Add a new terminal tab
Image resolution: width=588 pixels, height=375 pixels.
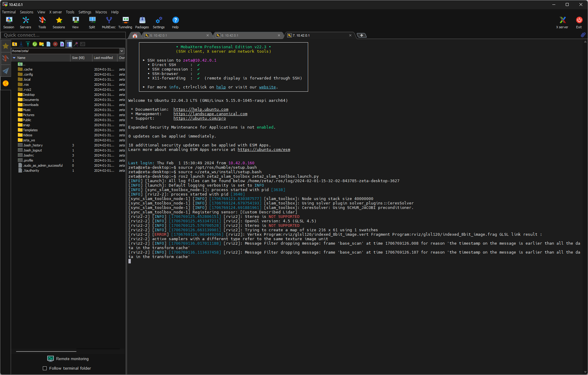click(x=361, y=35)
